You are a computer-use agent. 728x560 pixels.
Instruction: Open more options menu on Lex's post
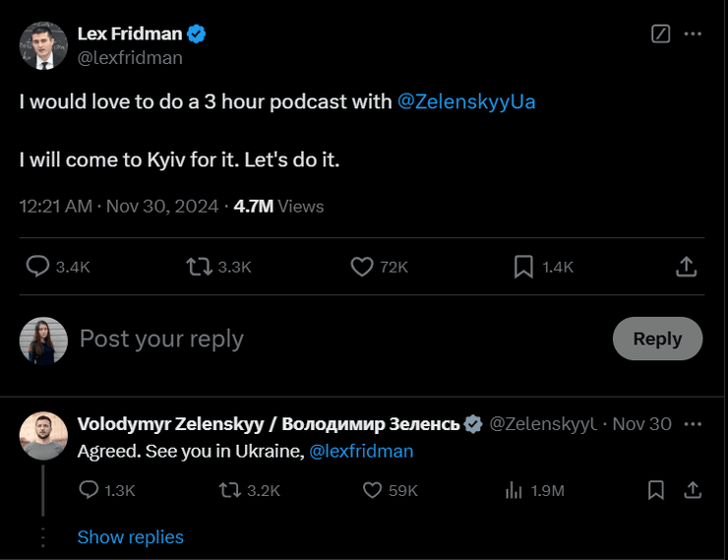[x=693, y=33]
